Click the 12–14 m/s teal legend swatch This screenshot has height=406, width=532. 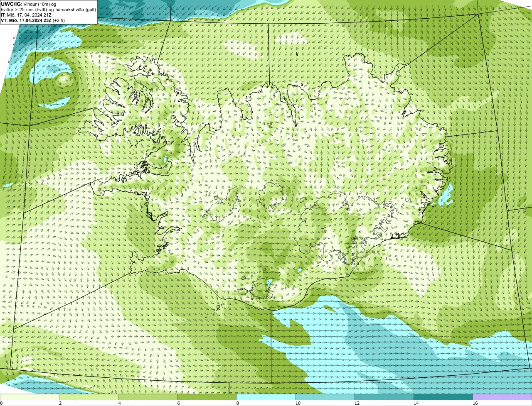click(384, 397)
